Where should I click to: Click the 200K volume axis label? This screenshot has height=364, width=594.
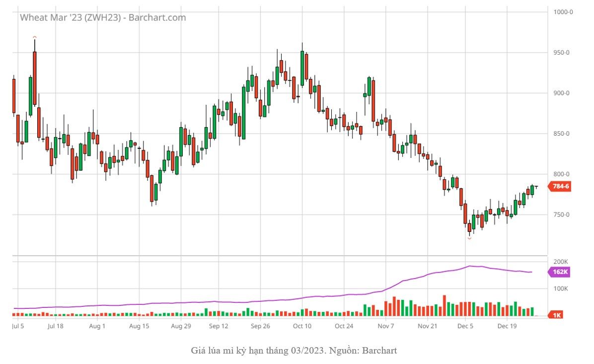point(561,262)
